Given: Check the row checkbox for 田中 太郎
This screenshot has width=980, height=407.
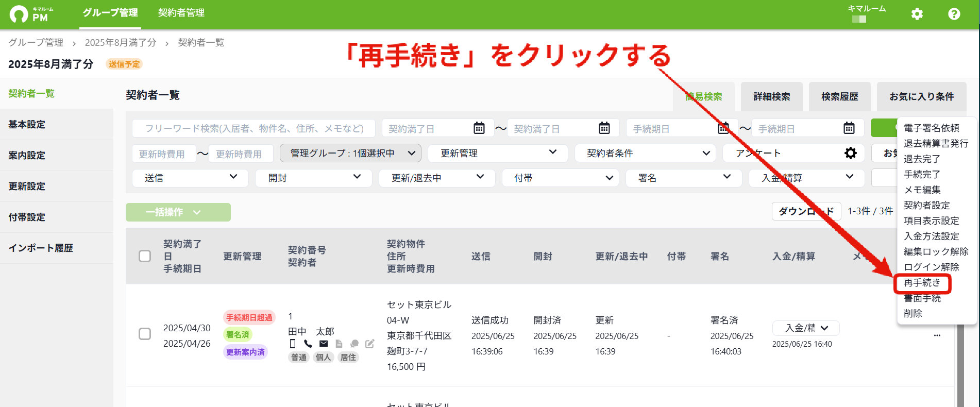Looking at the screenshot, I should 145,334.
